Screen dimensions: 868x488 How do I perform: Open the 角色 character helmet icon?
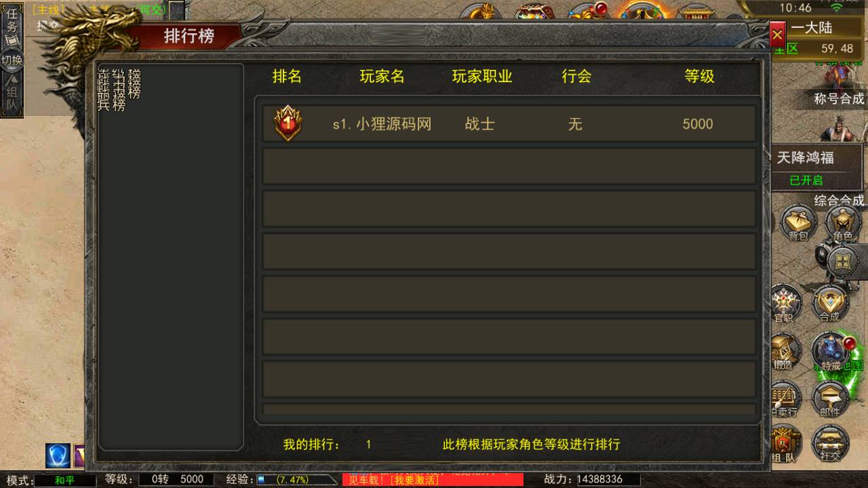843,223
